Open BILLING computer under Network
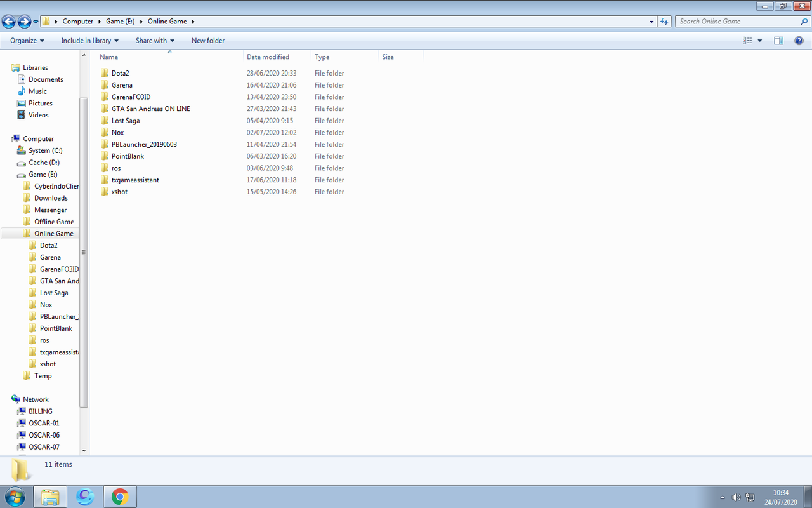Screen dimensions: 812x508 pyautogui.click(x=41, y=411)
